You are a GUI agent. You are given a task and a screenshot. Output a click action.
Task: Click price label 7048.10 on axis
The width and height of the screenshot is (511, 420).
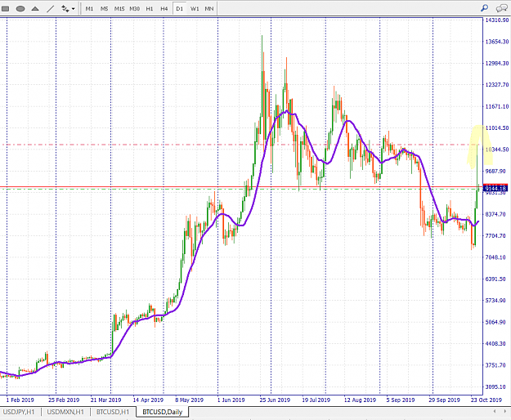496,257
